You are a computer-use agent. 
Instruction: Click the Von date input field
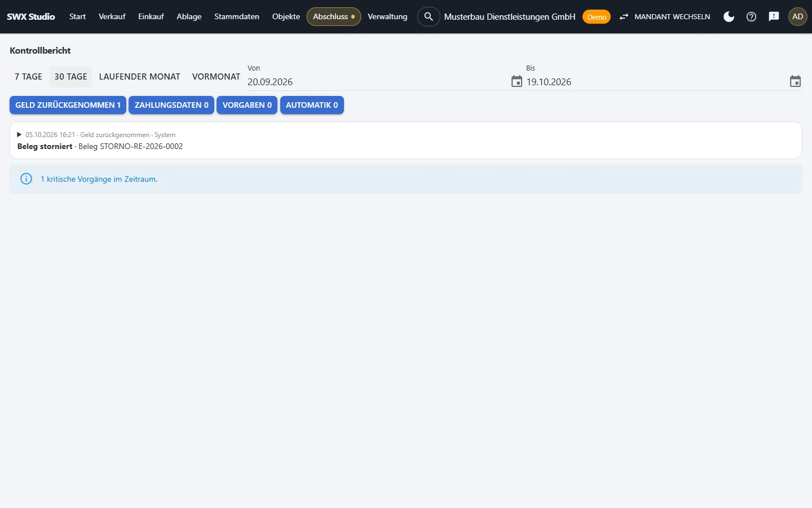[x=378, y=82]
